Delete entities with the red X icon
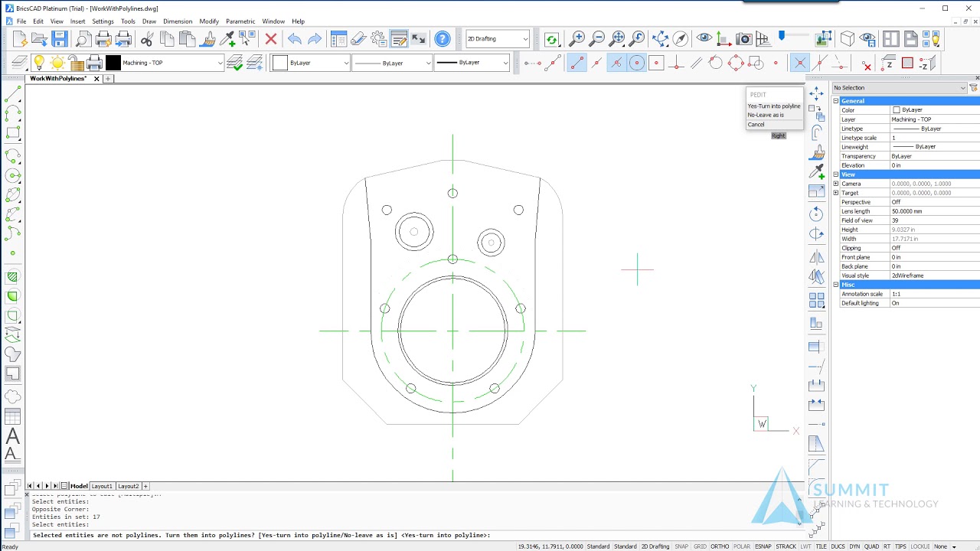The height and width of the screenshot is (551, 980). pos(271,39)
